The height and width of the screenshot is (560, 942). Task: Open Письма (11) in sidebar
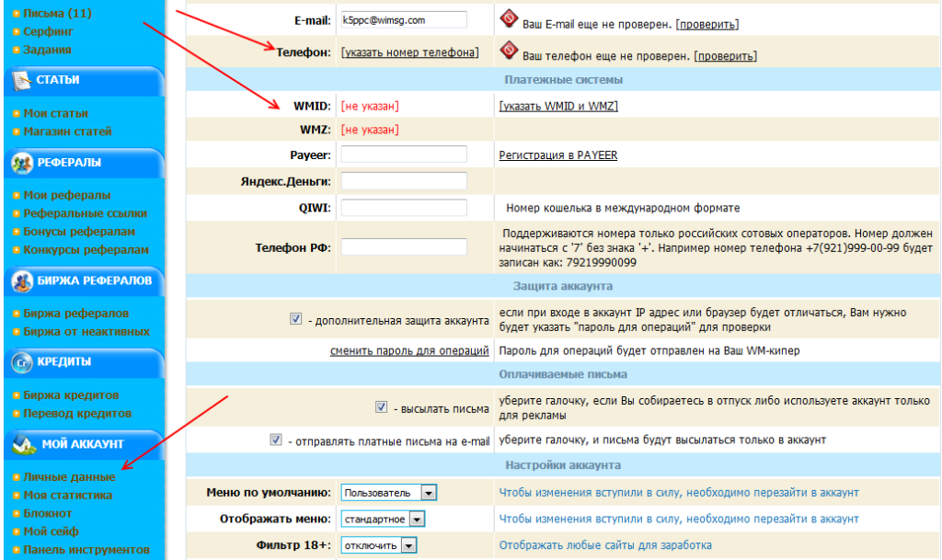pos(57,13)
